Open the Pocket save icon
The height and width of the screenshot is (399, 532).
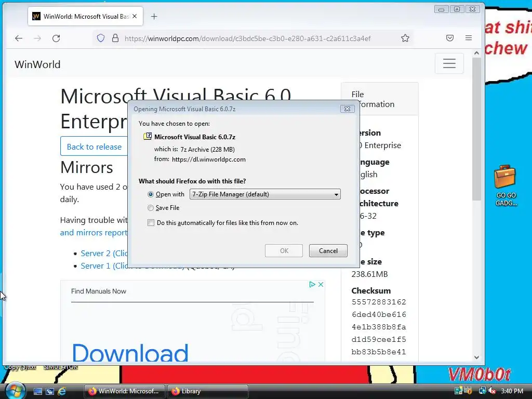coord(450,38)
